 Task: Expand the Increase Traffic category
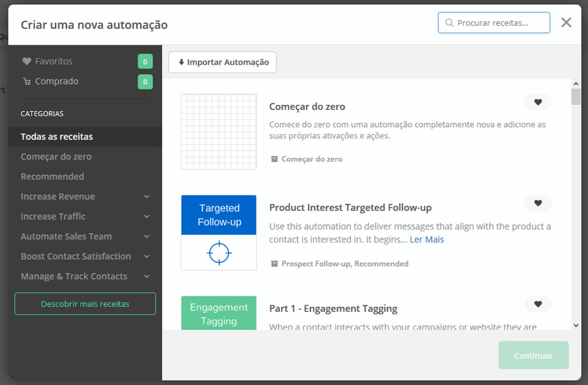(147, 217)
